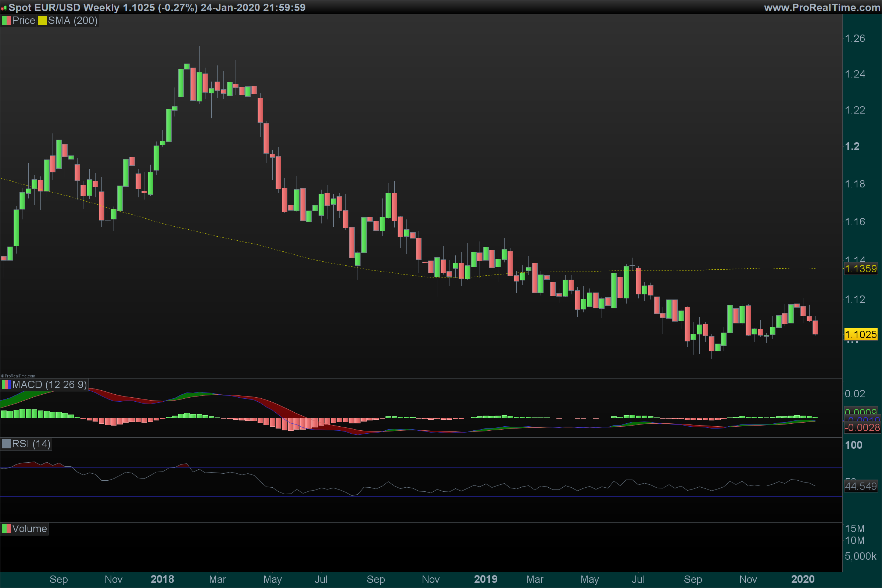This screenshot has height=588, width=882.
Task: Click the 2019 marker on the time axis
Action: pyautogui.click(x=485, y=580)
